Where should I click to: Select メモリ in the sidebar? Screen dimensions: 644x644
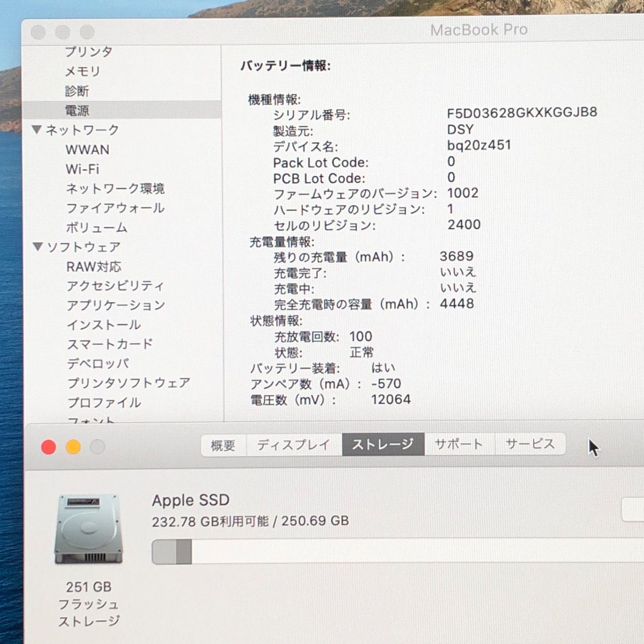click(x=83, y=71)
